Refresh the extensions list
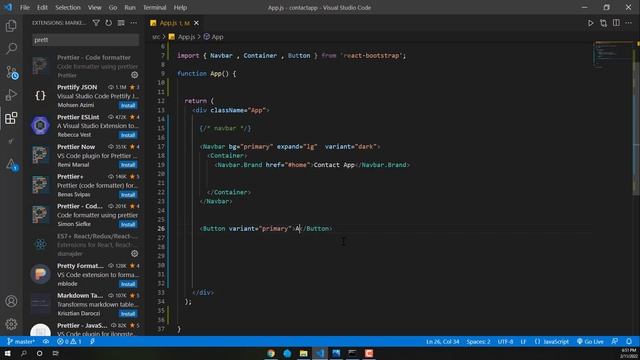 click(109, 23)
